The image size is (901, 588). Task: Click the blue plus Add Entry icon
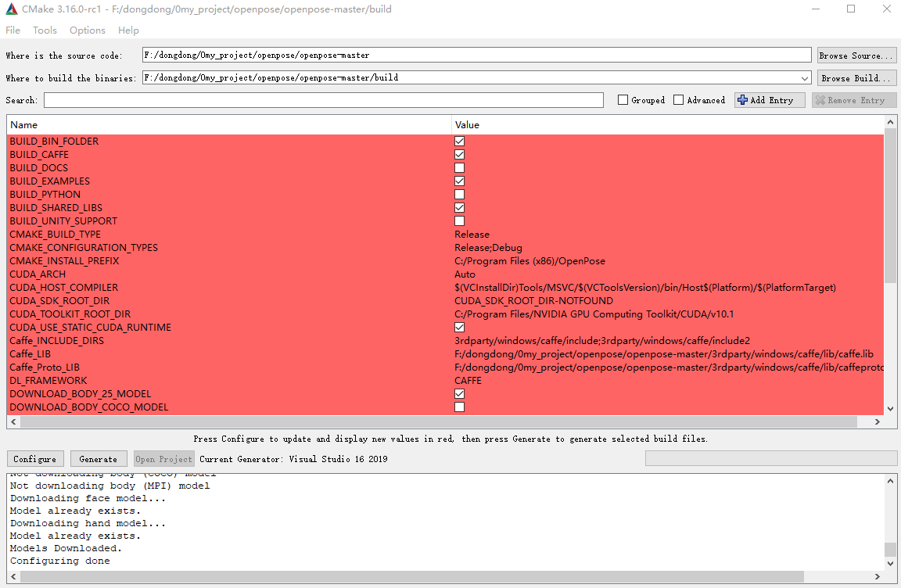[x=742, y=100]
